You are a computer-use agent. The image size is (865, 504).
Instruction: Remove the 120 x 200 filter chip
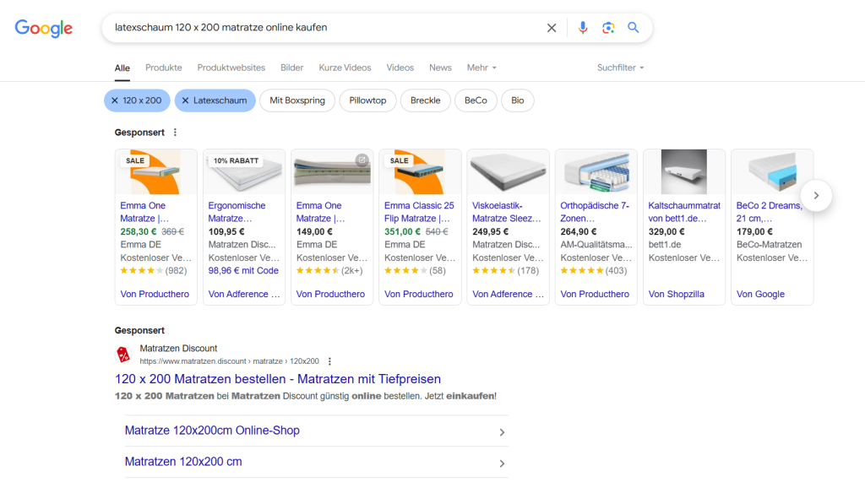click(x=115, y=100)
